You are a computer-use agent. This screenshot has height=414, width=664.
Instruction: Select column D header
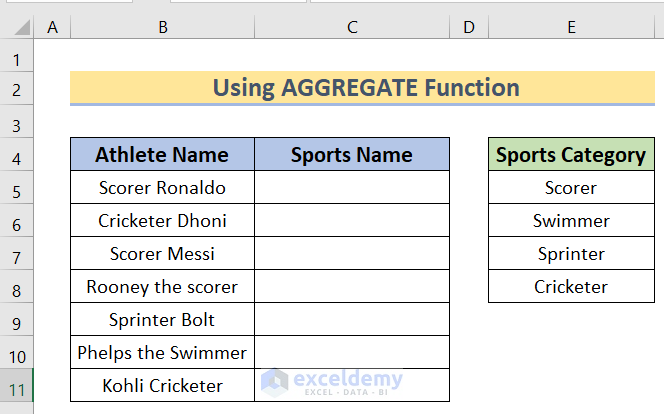click(469, 28)
